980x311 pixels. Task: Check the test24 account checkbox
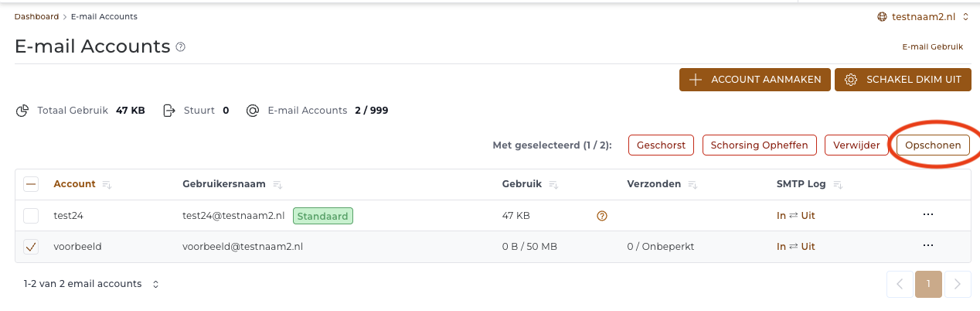[31, 216]
